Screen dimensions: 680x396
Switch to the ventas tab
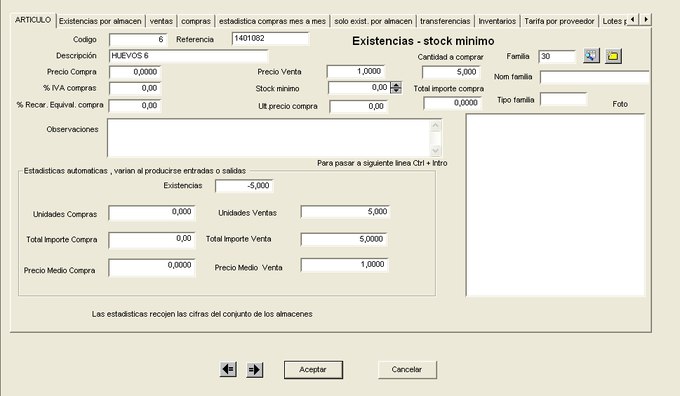pos(161,21)
